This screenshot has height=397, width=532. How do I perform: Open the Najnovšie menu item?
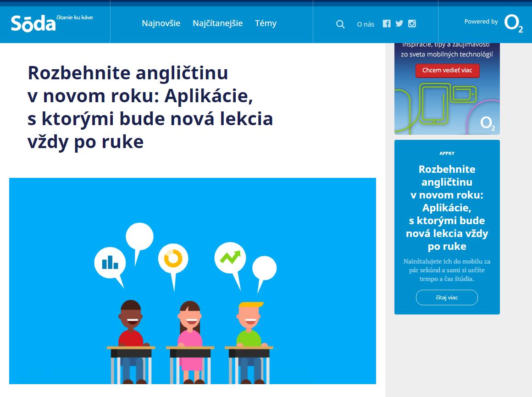(161, 23)
